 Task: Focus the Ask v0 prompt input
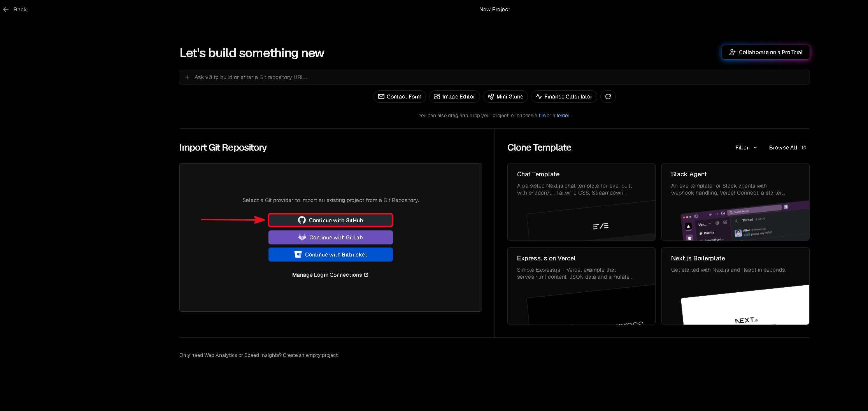(494, 77)
